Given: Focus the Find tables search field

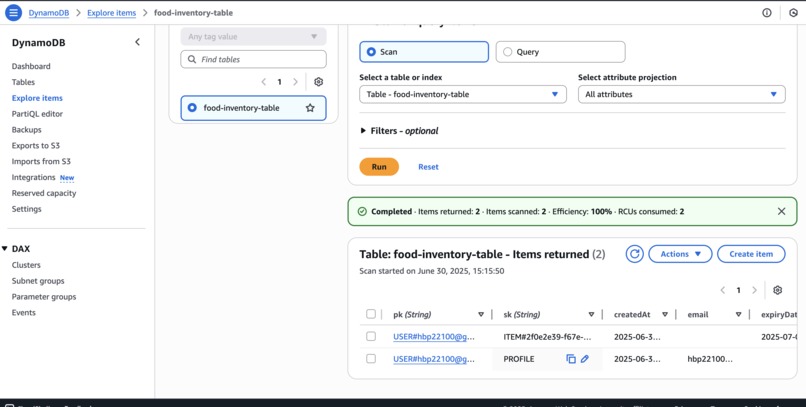Looking at the screenshot, I should click(253, 59).
